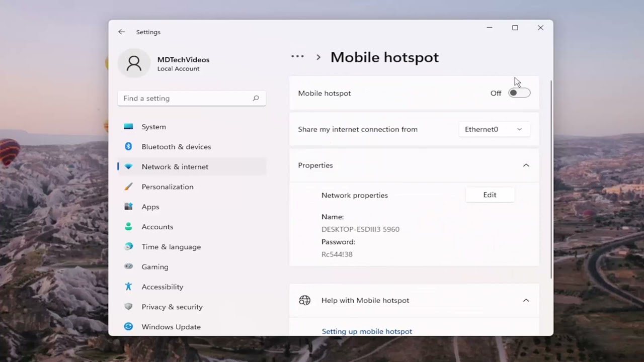Click the globe icon beside Help with Mobile hotspot
The image size is (644, 362).
(304, 300)
